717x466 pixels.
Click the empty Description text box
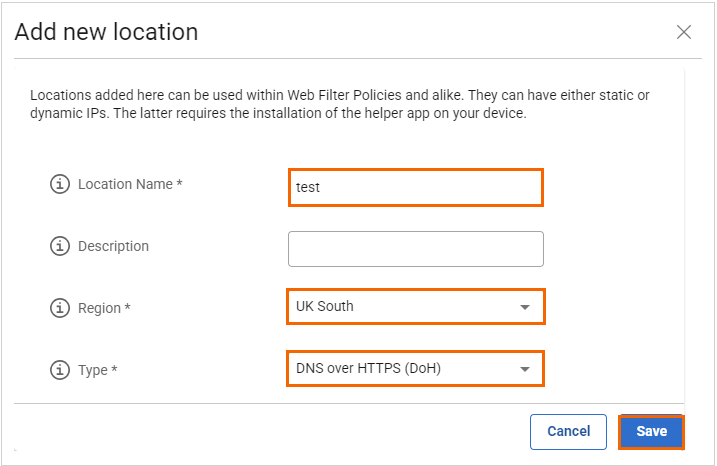[415, 249]
